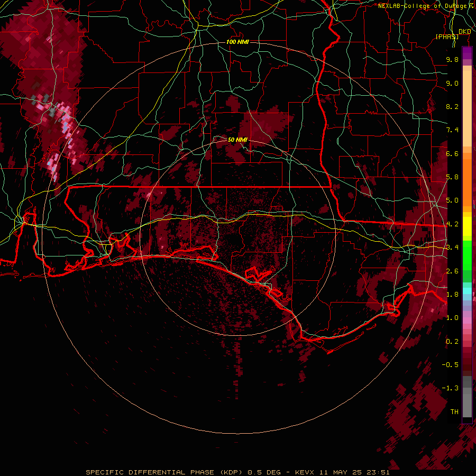Select the 2.6 value on the legend
Screen dimensions: 476x476
point(452,271)
